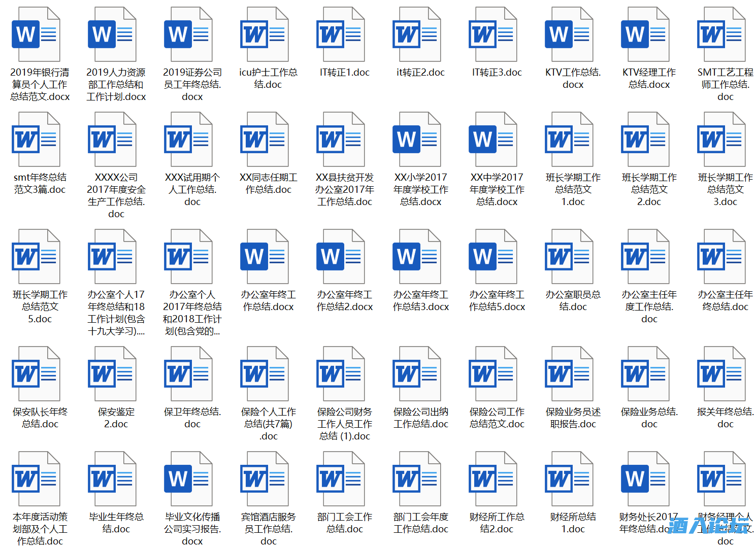Click the 班长学期工作总结范文1.doc icon
This screenshot has height=547, width=756.
coord(569,140)
